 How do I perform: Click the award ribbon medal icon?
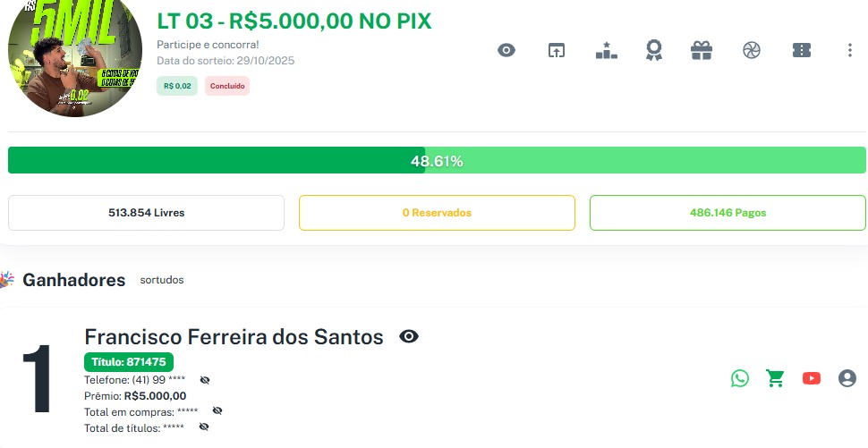(x=654, y=50)
